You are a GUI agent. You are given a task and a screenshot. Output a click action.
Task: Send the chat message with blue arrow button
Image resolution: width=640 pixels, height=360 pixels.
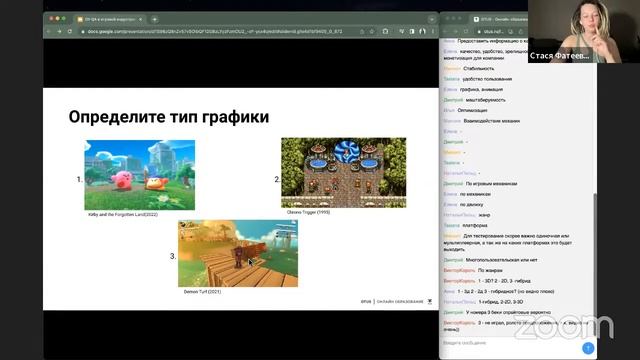588,348
